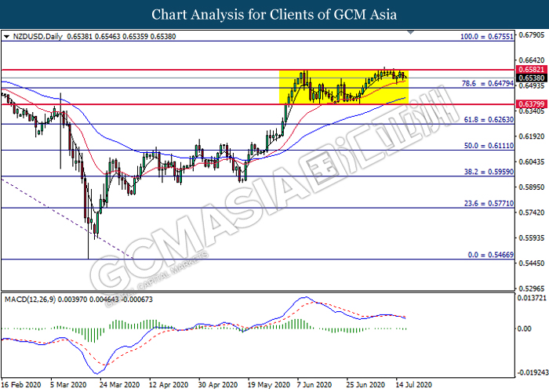The height and width of the screenshot is (392, 549).
Task: Click the 14 Jul 2020 date label
Action: [x=414, y=385]
